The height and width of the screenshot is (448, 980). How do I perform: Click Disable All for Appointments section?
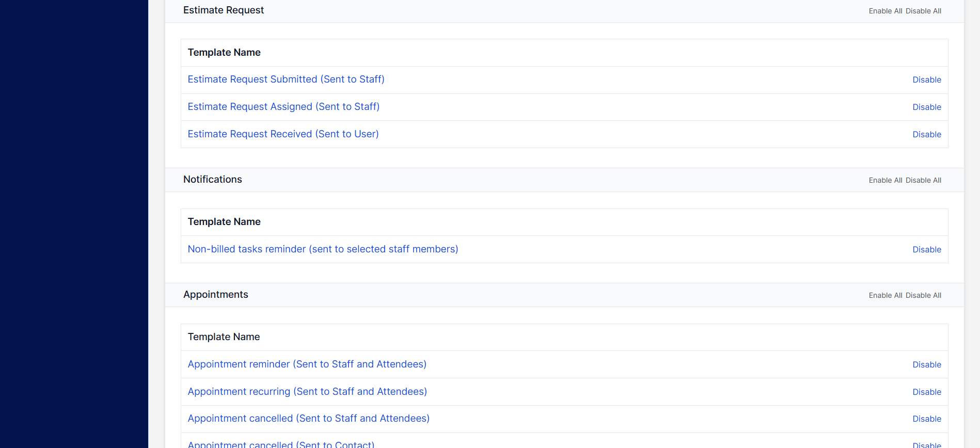click(x=923, y=295)
